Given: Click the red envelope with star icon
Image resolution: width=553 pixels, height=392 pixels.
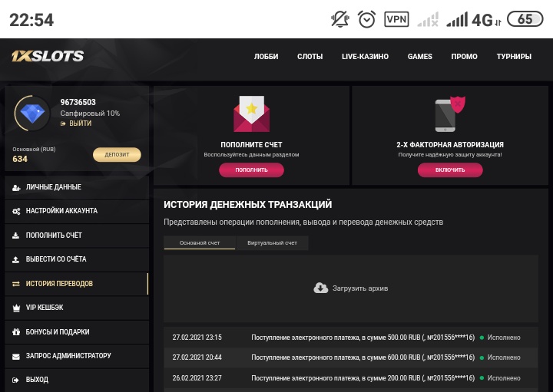Looking at the screenshot, I should point(251,114).
